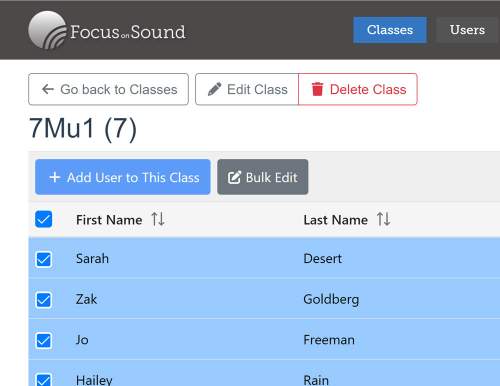Toggle the select-all checkbox in header
The height and width of the screenshot is (386, 500).
tap(44, 219)
